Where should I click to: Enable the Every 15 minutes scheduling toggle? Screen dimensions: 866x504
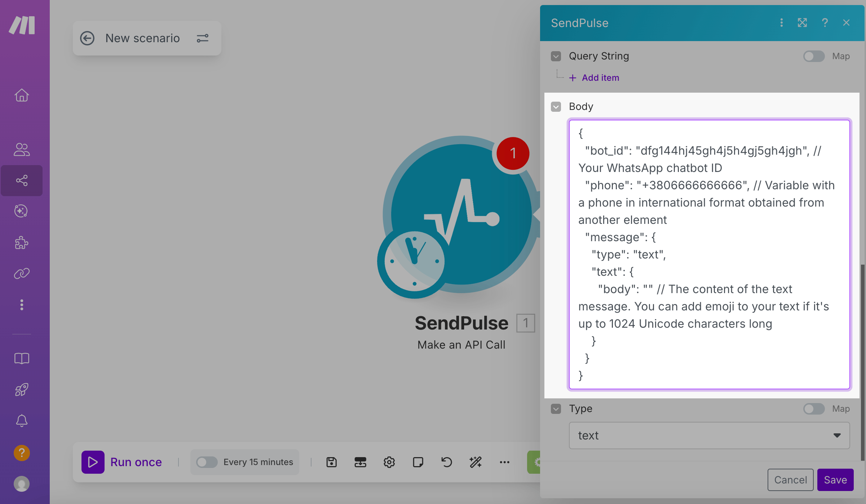pos(207,462)
